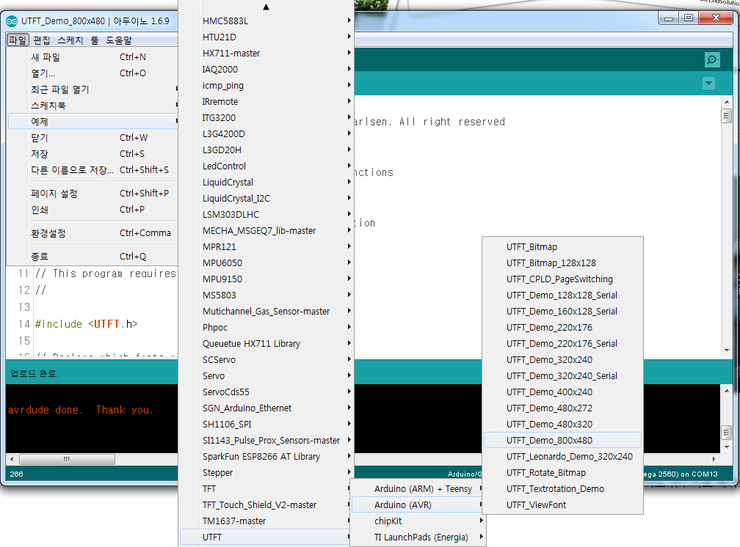Open TFT library examples

(266, 488)
